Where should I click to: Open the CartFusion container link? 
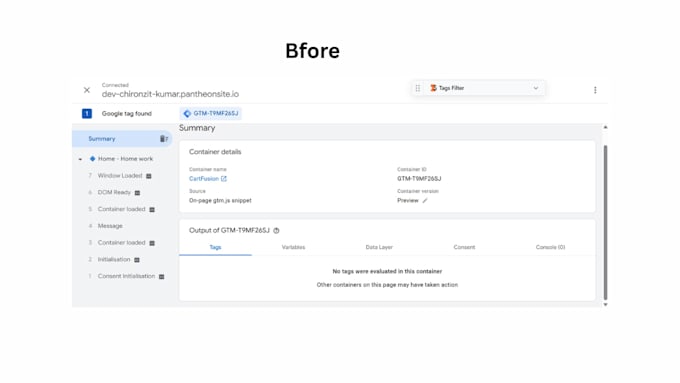pyautogui.click(x=204, y=179)
